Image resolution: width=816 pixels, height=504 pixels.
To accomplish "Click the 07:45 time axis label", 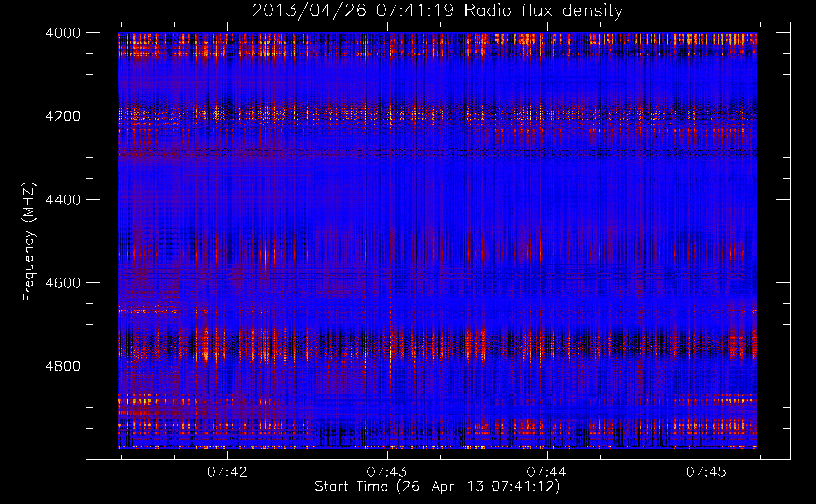I will [x=707, y=472].
